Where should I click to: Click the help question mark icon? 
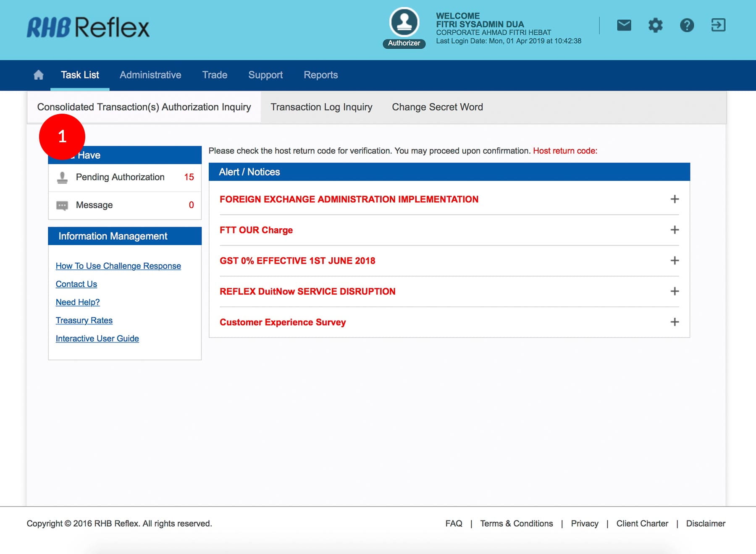(687, 25)
